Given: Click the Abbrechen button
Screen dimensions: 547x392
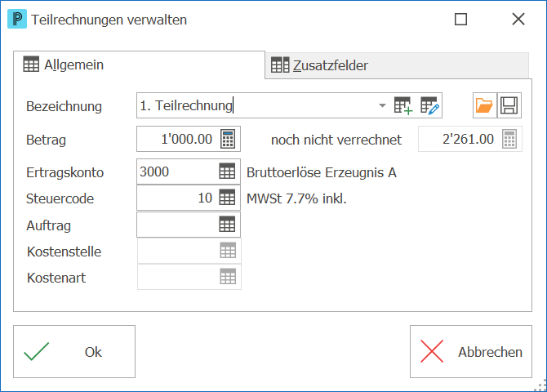Looking at the screenshot, I should 471,351.
